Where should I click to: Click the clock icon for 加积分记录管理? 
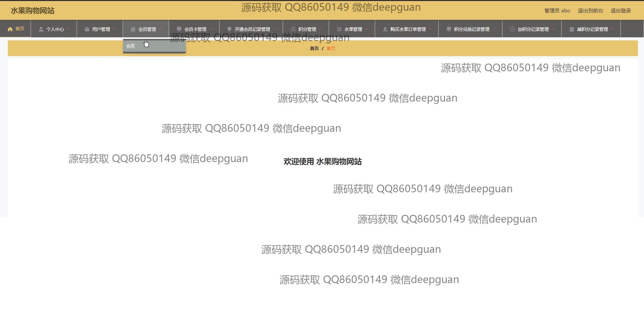(512, 29)
